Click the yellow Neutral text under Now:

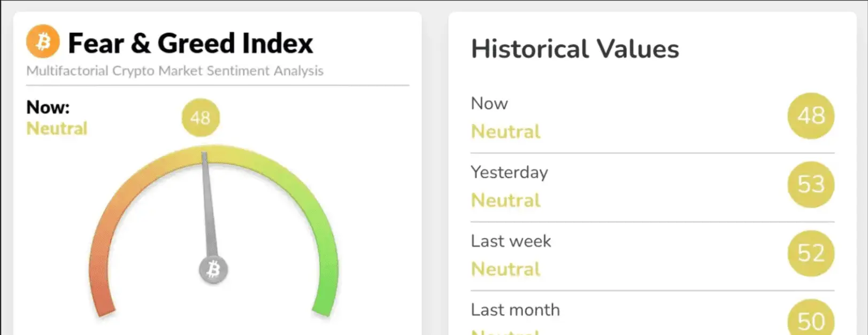(x=57, y=129)
